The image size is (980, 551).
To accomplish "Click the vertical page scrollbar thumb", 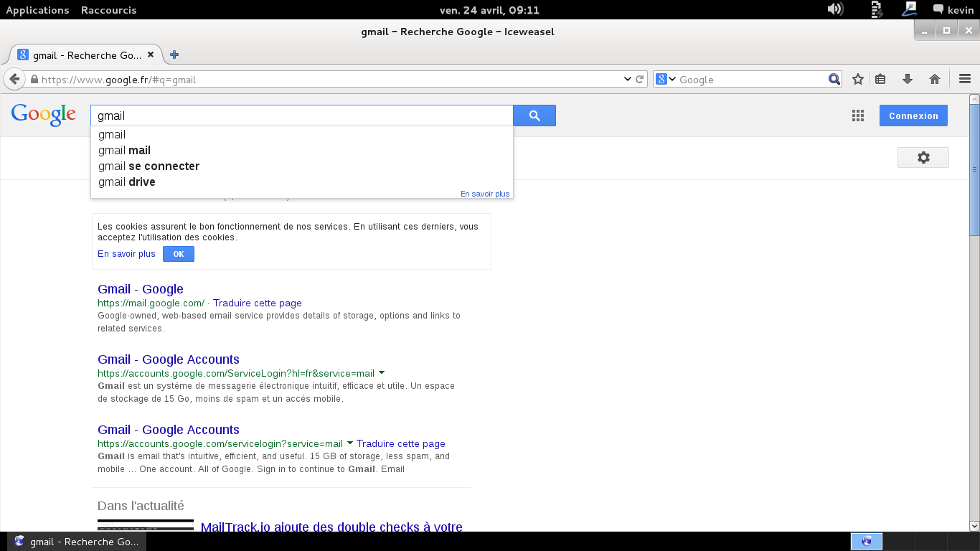I will coord(974,169).
